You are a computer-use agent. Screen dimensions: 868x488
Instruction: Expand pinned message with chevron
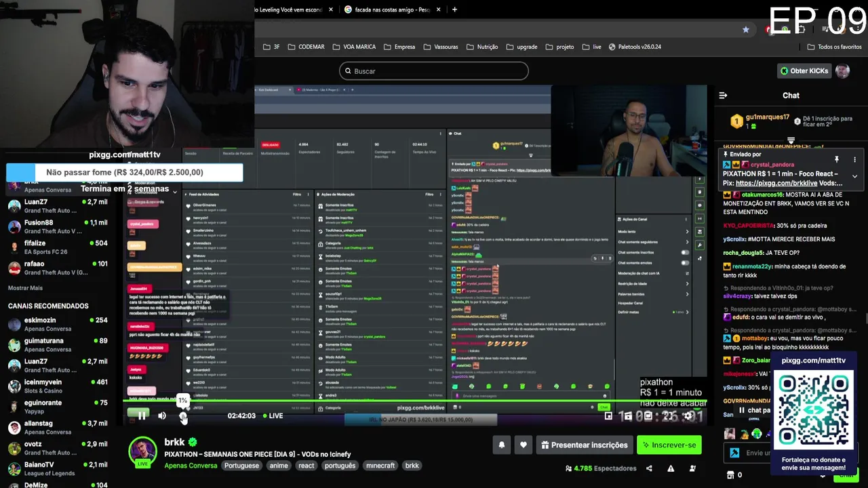[854, 176]
